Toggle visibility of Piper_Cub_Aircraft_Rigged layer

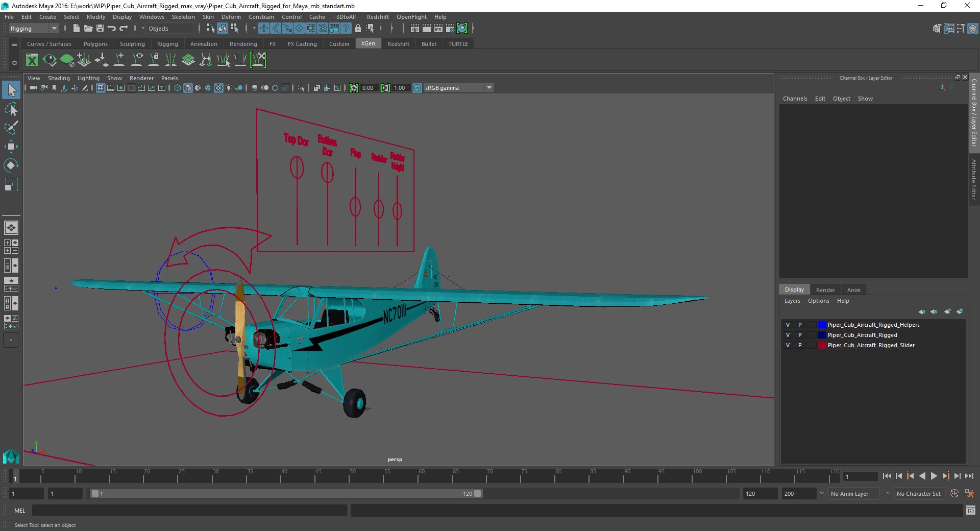tap(788, 335)
